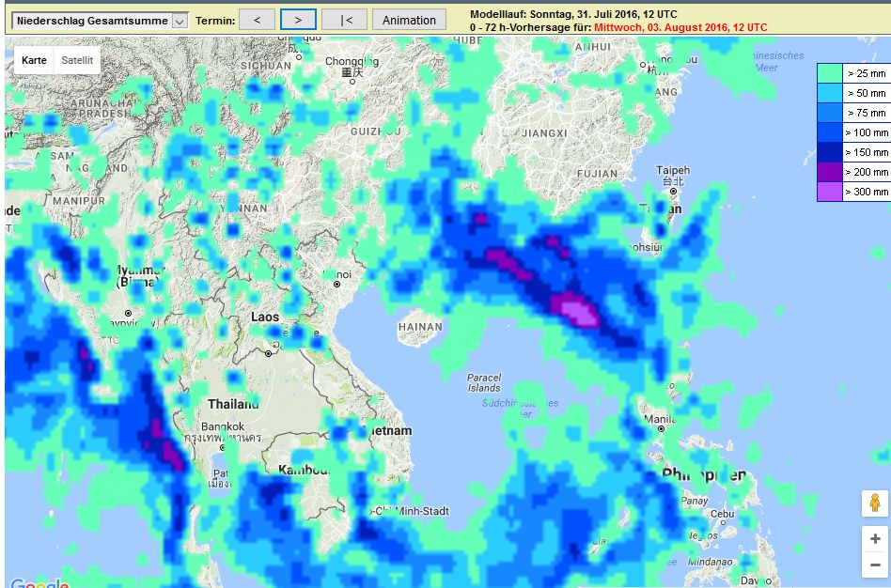Click the red forecast date Mittwoch, 03. August
The image size is (891, 588).
[680, 28]
